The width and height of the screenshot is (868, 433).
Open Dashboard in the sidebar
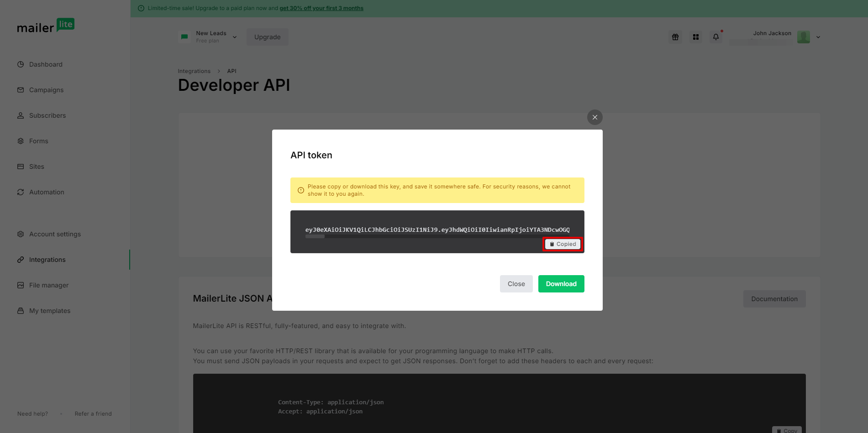coord(46,64)
